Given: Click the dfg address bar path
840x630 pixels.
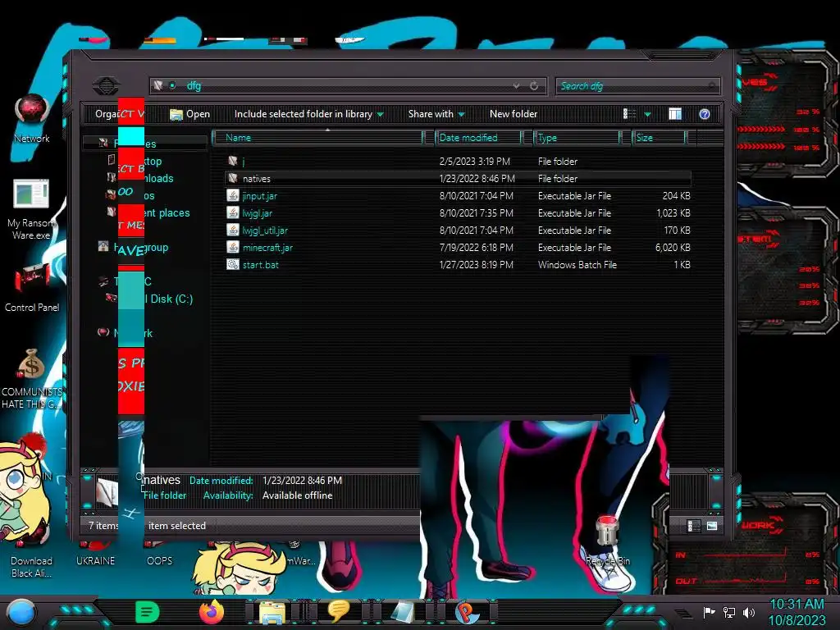Looking at the screenshot, I should [x=194, y=85].
